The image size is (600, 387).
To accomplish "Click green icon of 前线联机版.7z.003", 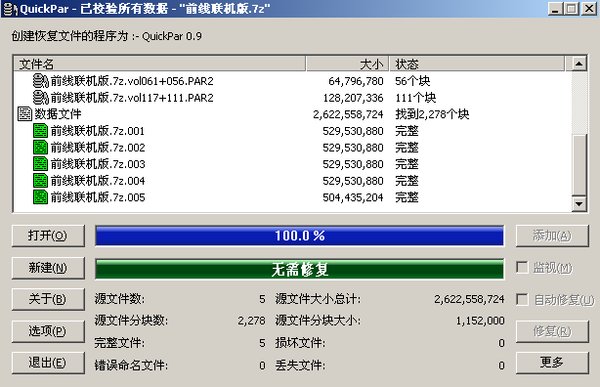I will 40,164.
